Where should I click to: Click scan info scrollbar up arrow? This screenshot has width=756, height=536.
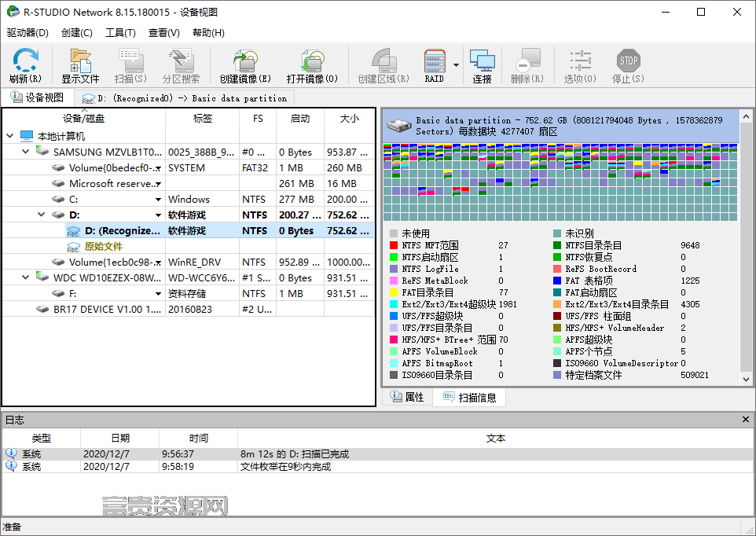(x=746, y=116)
